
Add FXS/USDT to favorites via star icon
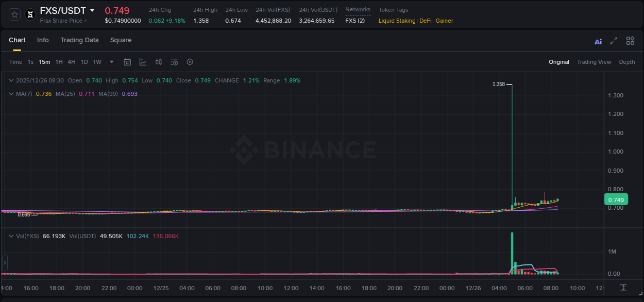pos(14,14)
